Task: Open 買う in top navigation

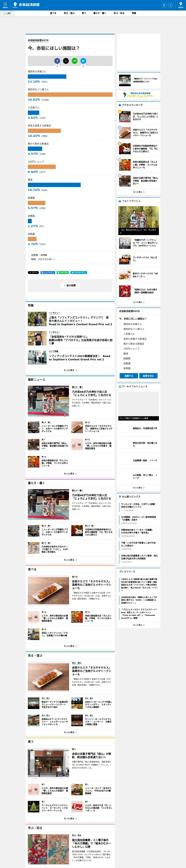Action: pyautogui.click(x=84, y=13)
